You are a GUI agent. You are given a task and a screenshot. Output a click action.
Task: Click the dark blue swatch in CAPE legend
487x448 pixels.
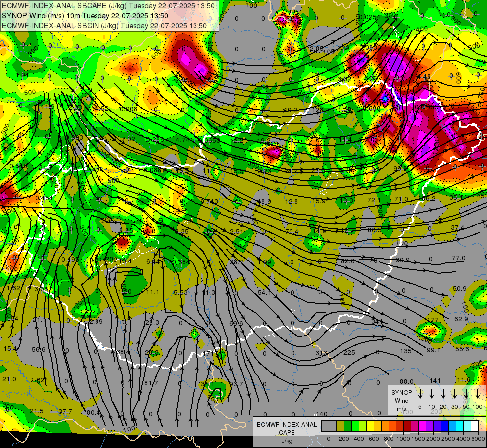click(444, 426)
